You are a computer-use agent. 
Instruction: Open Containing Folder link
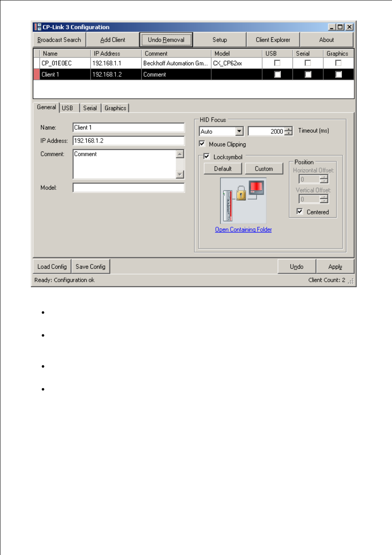click(243, 230)
